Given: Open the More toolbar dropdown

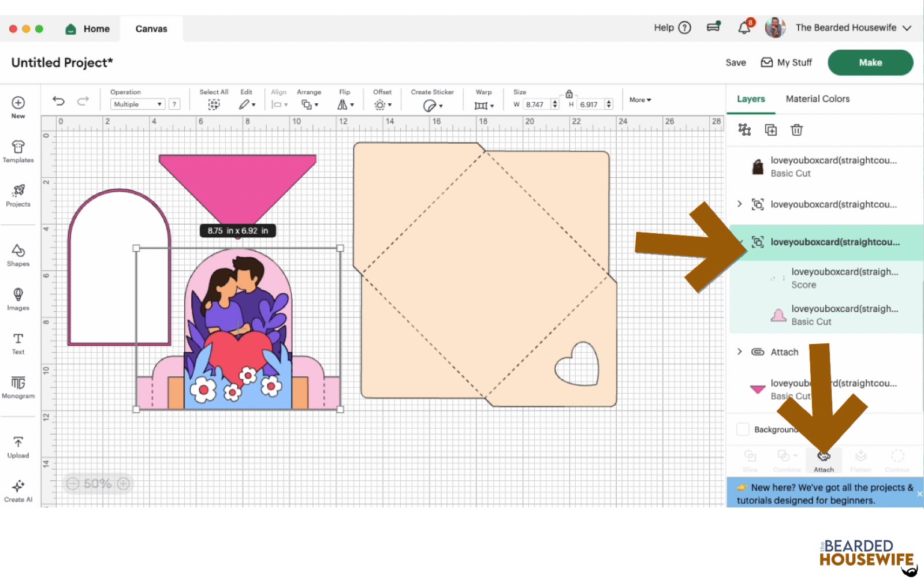Looking at the screenshot, I should point(640,100).
